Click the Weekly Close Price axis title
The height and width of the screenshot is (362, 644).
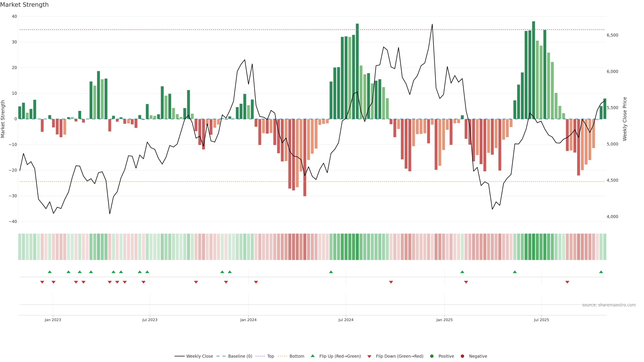point(625,119)
